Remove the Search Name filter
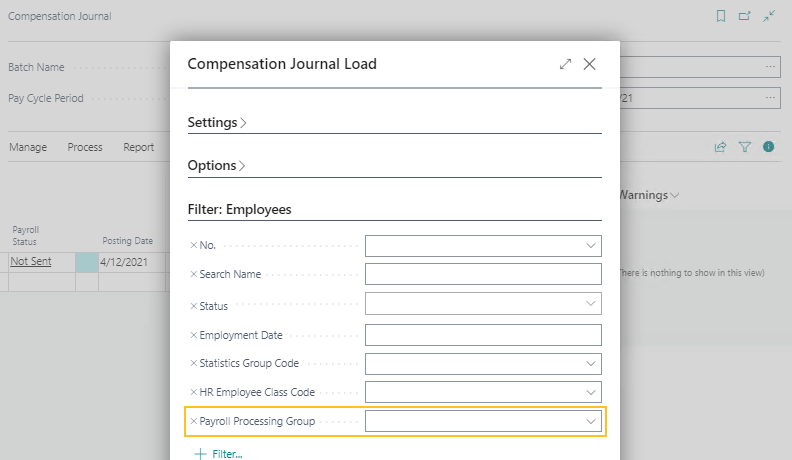The image size is (792, 460). pos(194,275)
